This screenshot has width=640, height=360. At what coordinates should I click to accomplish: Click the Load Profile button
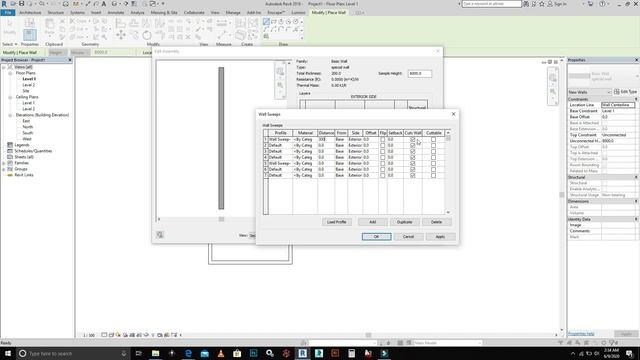coord(337,222)
